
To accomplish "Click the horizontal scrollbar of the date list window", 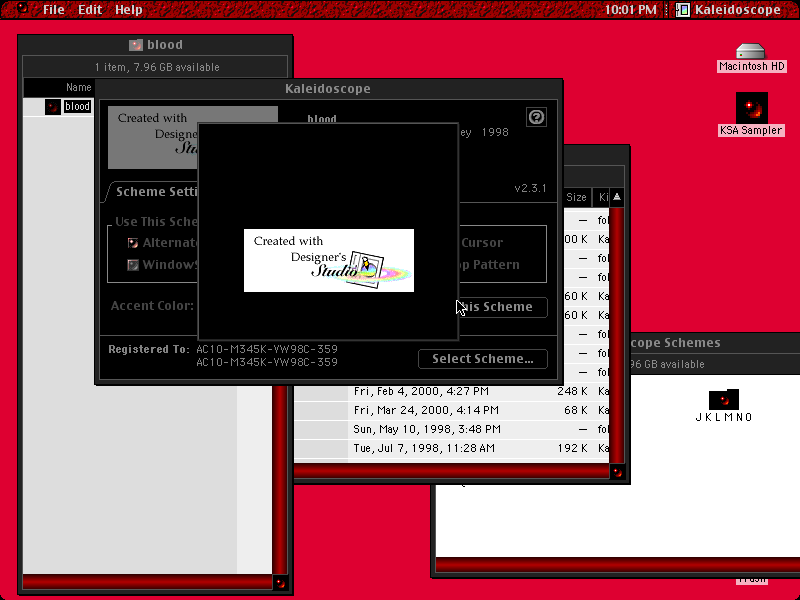I will [x=452, y=472].
